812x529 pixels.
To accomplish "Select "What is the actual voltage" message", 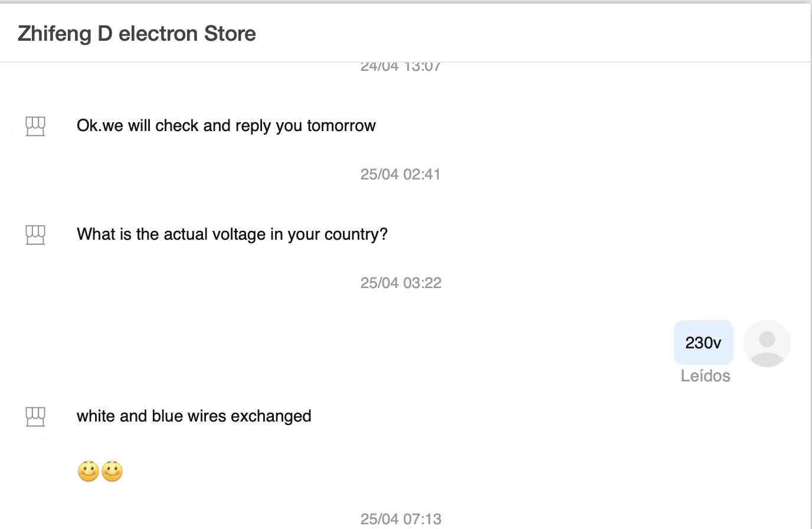I will click(x=232, y=234).
